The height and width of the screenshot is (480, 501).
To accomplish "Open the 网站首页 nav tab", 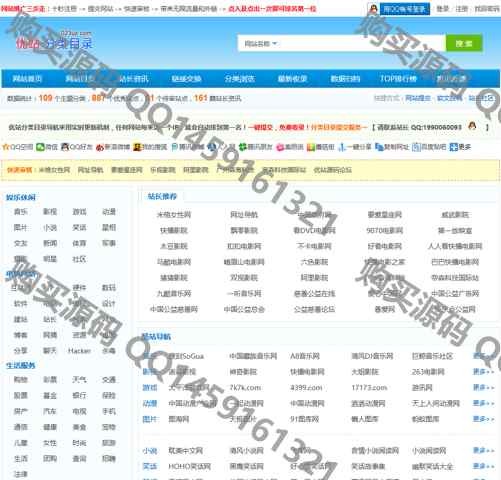I will (x=27, y=79).
